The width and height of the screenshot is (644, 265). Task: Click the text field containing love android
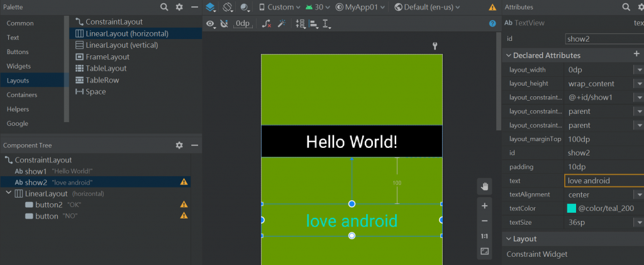click(602, 181)
